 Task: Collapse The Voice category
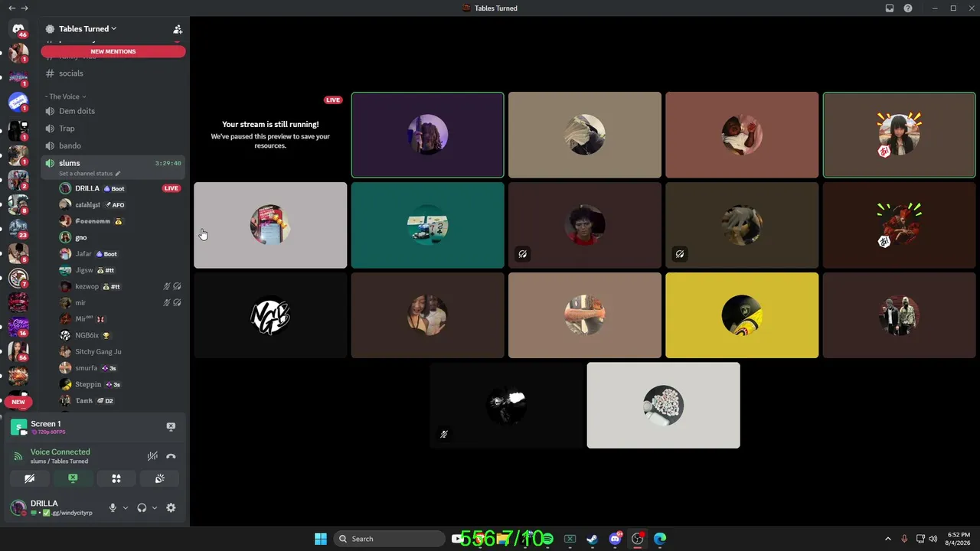(x=65, y=96)
